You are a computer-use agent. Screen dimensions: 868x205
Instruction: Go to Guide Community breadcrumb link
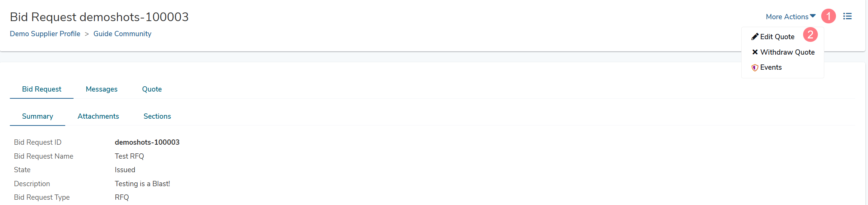click(x=122, y=34)
